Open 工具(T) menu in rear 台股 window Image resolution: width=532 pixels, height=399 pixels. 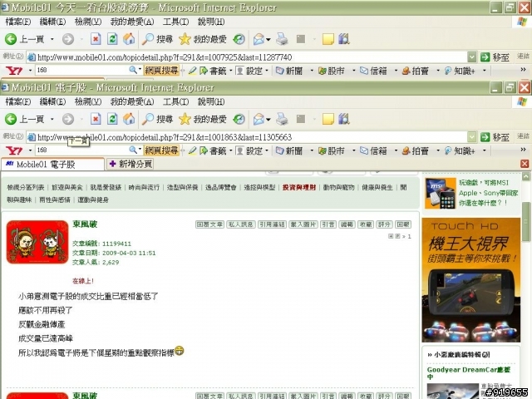(x=175, y=22)
